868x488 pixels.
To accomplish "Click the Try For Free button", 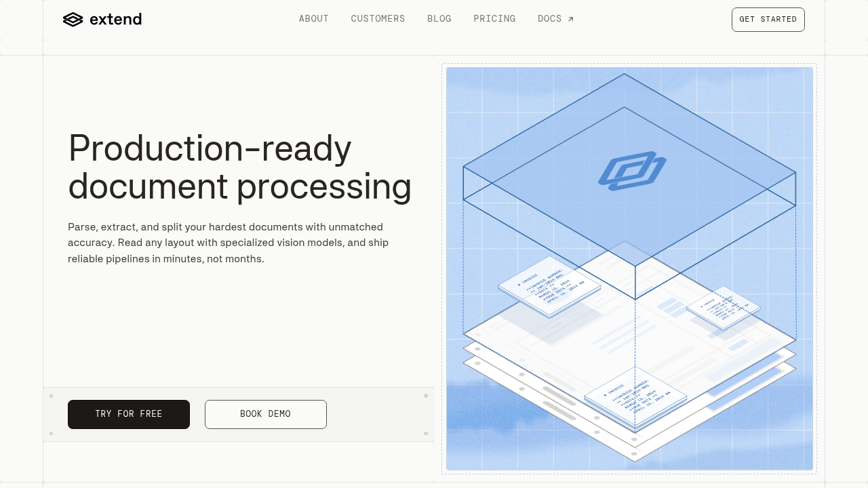I will [x=129, y=414].
